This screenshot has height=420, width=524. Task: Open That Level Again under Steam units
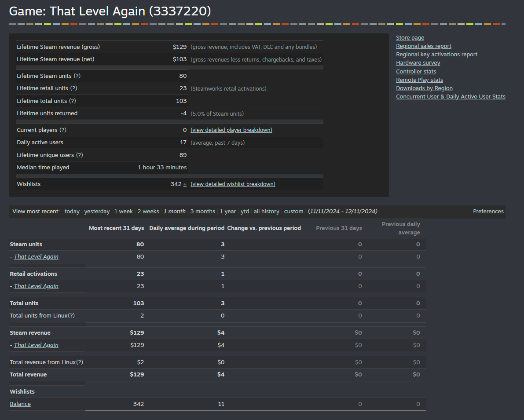[x=36, y=256]
